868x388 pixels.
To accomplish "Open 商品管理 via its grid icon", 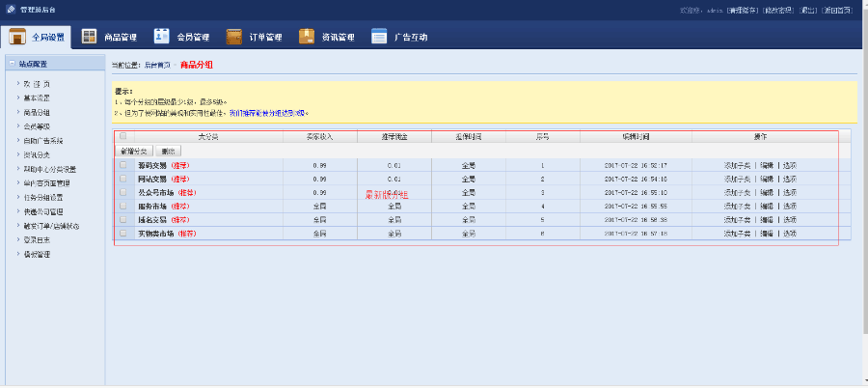I will point(89,37).
